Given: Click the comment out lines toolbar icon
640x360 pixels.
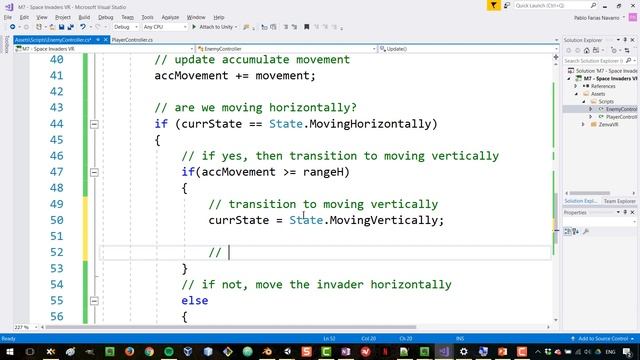Looking at the screenshot, I should pyautogui.click(x=286, y=27).
